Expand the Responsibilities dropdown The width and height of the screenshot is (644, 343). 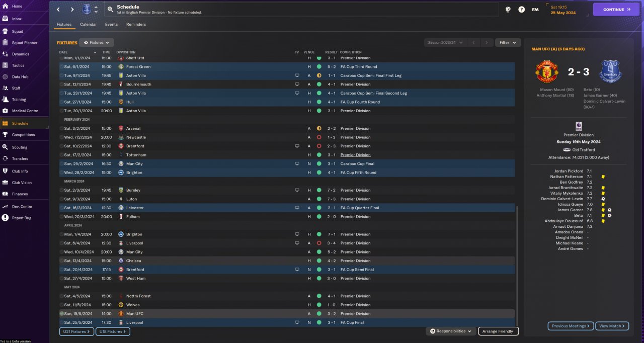(x=451, y=331)
